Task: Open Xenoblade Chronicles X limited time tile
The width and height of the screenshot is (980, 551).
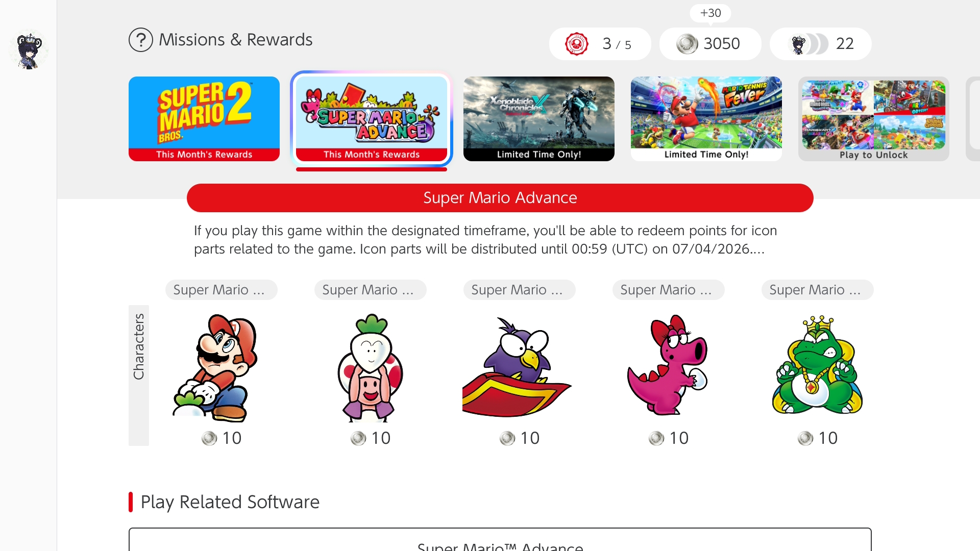Action: click(539, 119)
